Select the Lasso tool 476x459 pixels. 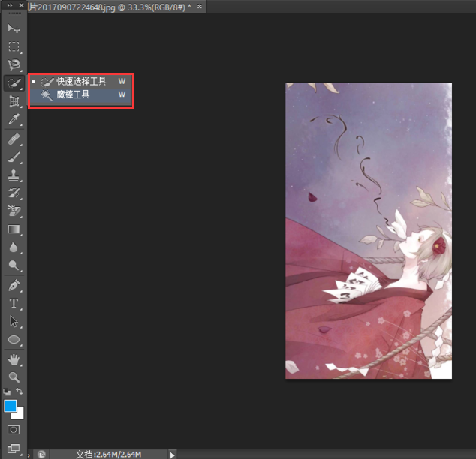pos(14,65)
